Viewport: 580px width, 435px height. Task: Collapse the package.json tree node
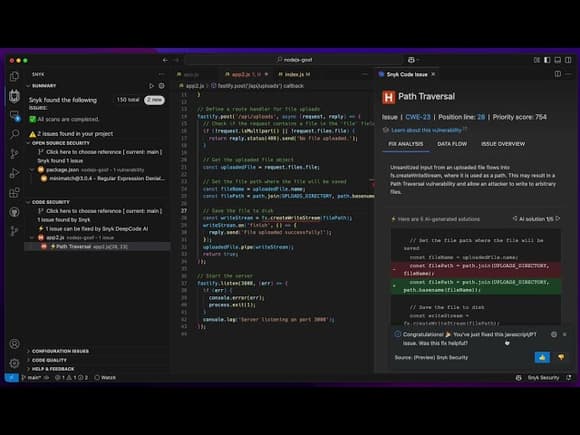pyautogui.click(x=32, y=170)
